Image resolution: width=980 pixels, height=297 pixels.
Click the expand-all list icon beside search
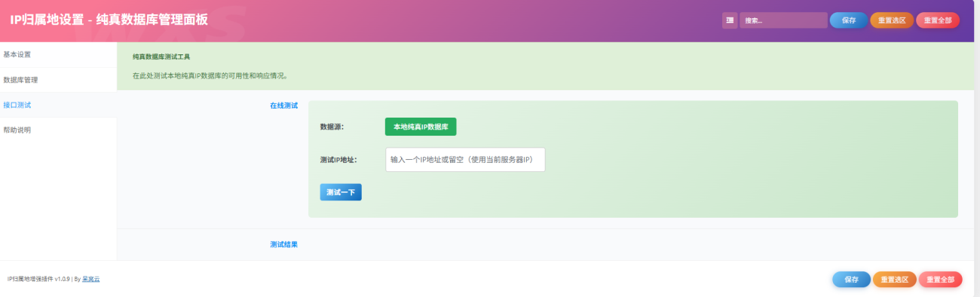(x=730, y=20)
